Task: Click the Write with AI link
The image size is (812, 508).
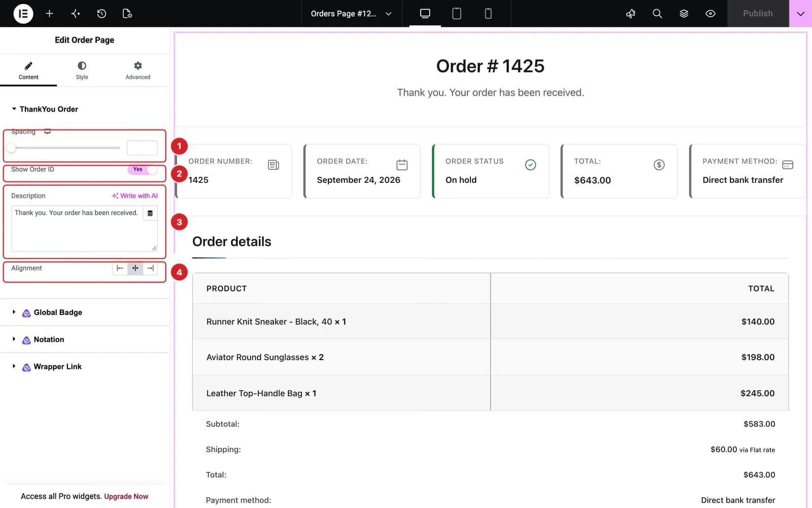Action: tap(135, 196)
